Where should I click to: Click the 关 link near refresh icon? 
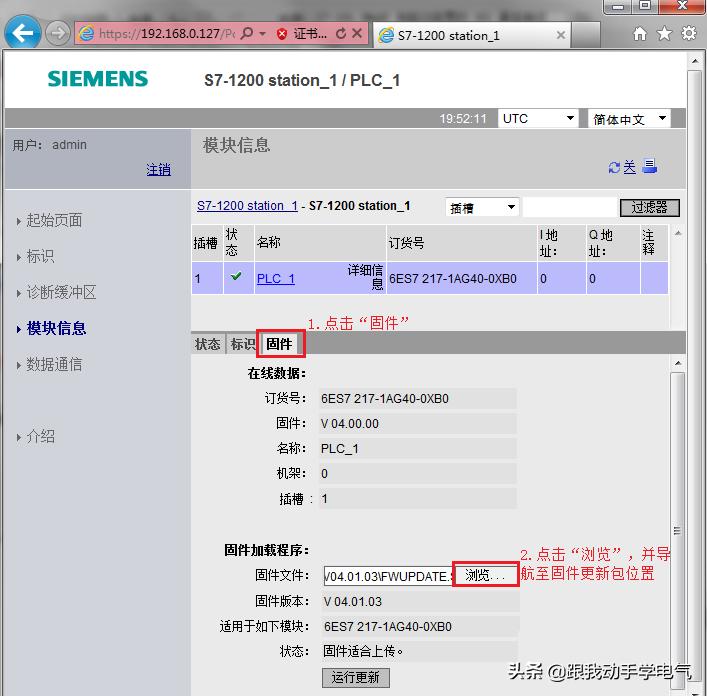coord(629,167)
